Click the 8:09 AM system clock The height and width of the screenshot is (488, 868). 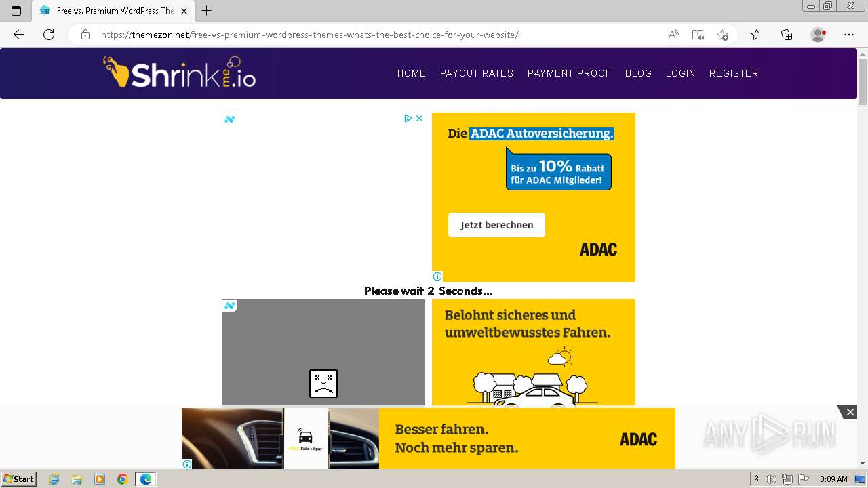point(833,479)
